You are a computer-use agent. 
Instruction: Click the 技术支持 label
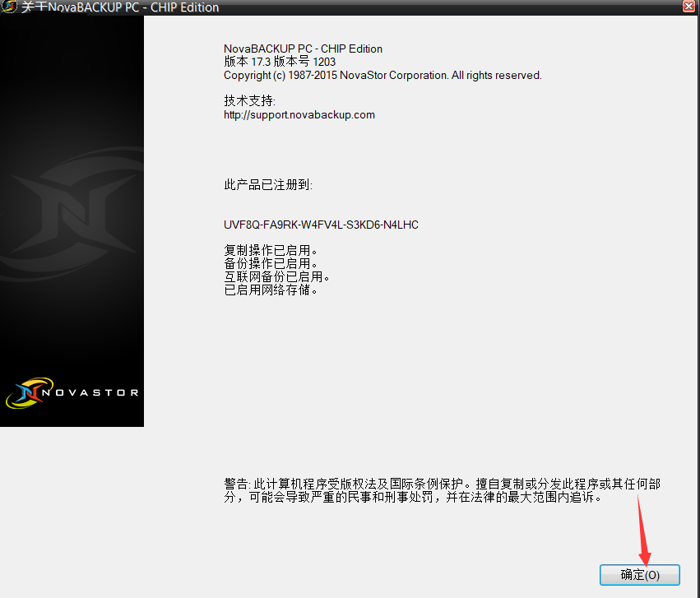click(249, 100)
